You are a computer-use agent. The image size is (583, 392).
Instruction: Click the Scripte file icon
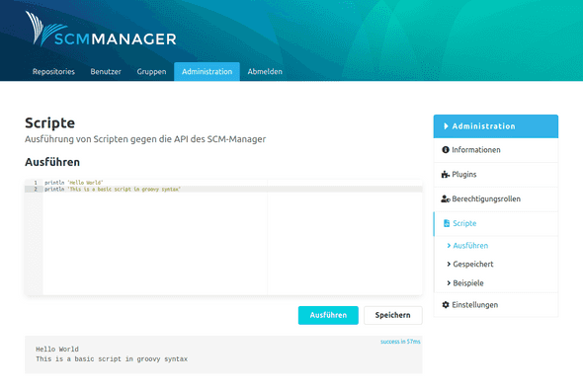[x=447, y=223]
